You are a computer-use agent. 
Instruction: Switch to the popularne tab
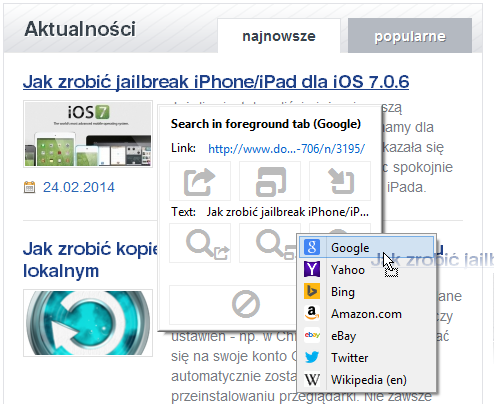[410, 36]
